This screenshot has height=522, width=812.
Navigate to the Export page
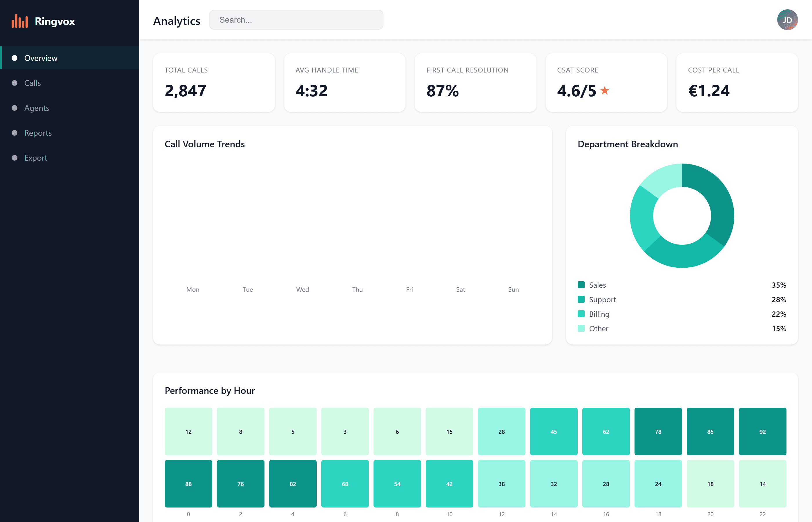(35, 158)
